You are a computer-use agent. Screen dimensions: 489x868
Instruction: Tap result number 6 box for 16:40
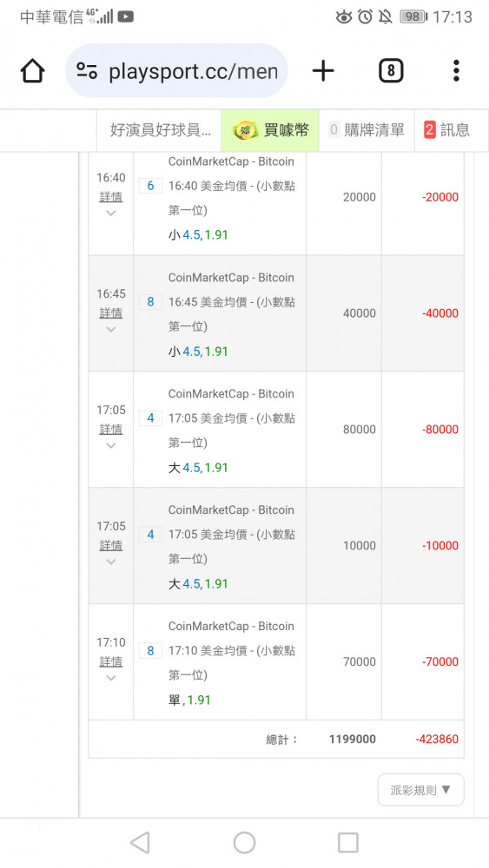[x=150, y=186]
